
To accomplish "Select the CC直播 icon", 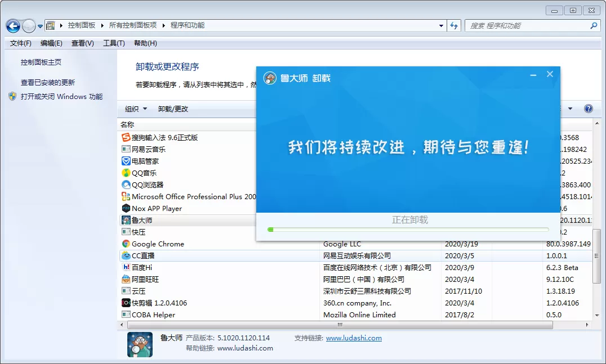I will (126, 255).
